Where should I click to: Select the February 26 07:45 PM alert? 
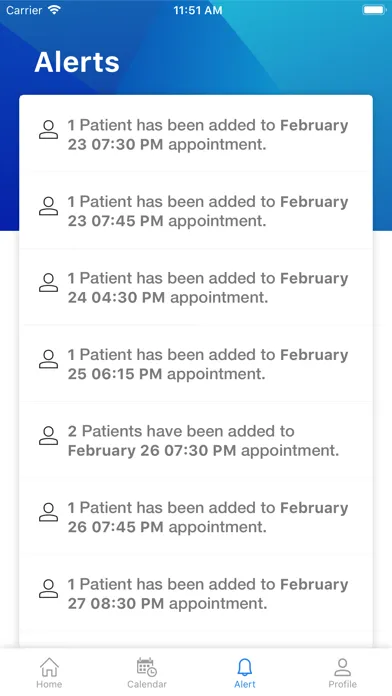click(x=196, y=517)
